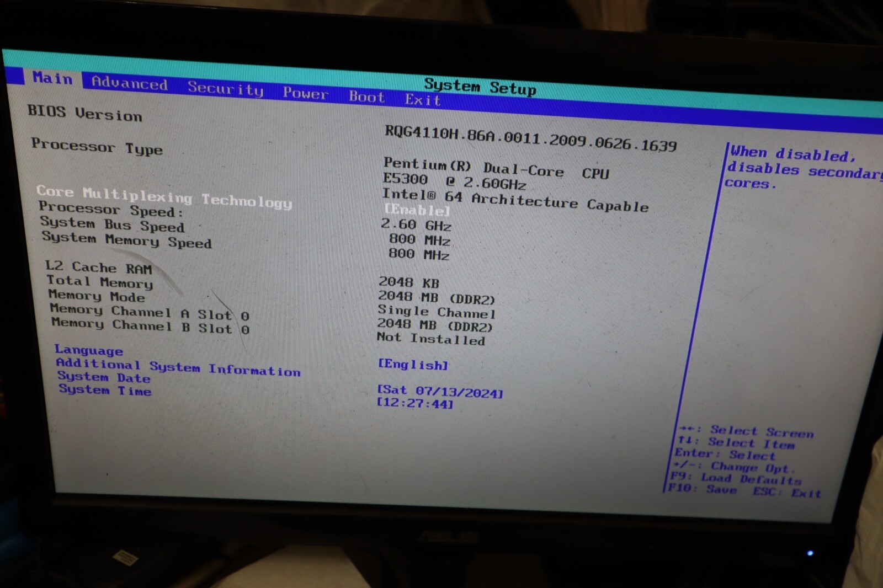The image size is (883, 588).
Task: Select the Exit tab
Action: 423,100
